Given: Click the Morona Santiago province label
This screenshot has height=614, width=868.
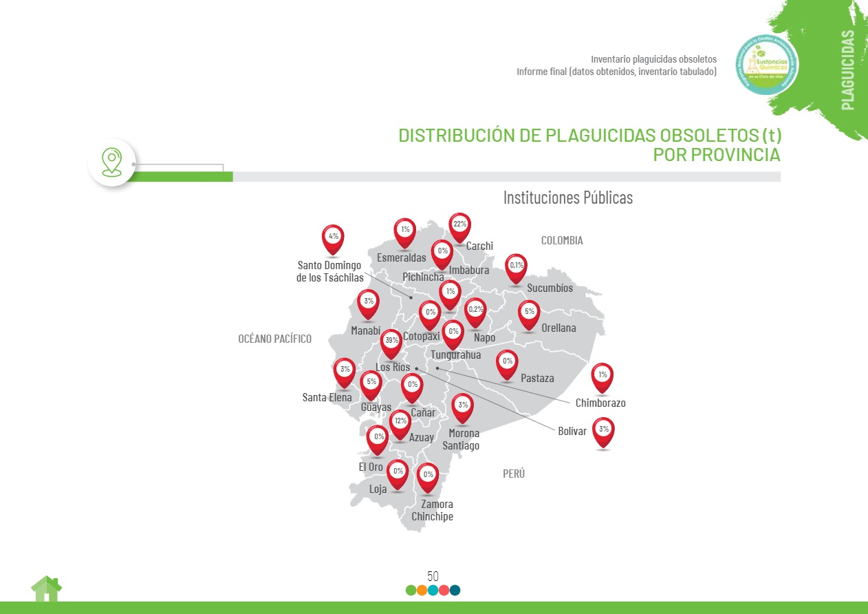Looking at the screenshot, I should click(x=463, y=439).
